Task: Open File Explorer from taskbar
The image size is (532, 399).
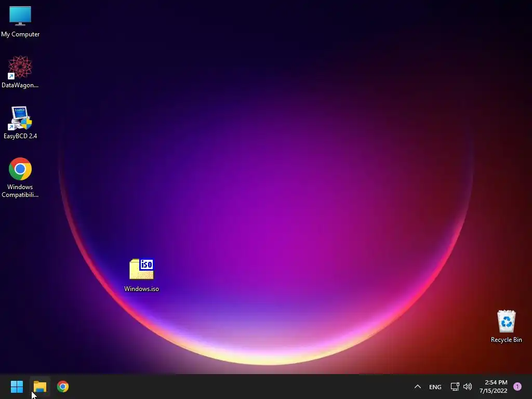Action: 39,387
